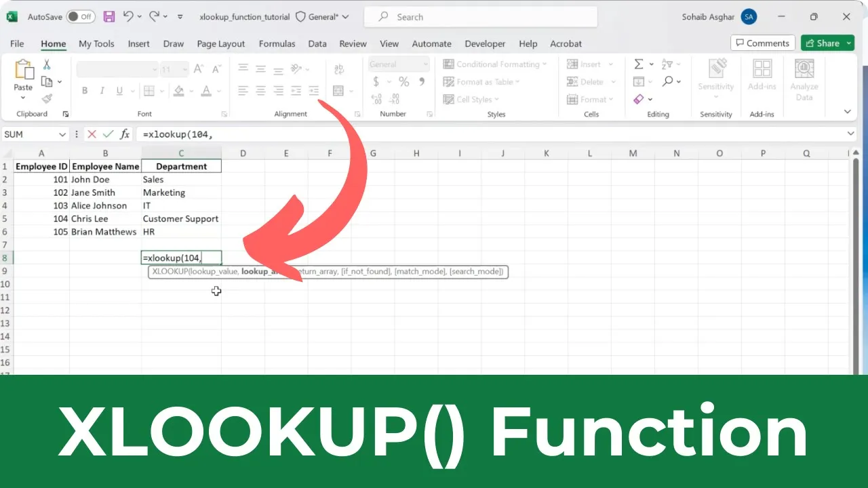The image size is (868, 488).
Task: Cancel the formula with the X icon
Action: point(92,134)
